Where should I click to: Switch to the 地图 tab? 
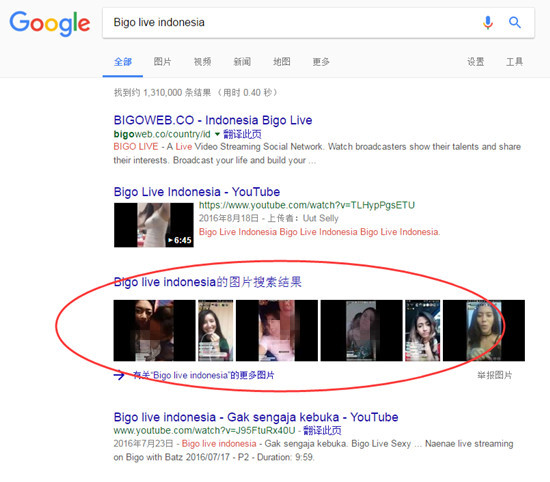tap(282, 62)
